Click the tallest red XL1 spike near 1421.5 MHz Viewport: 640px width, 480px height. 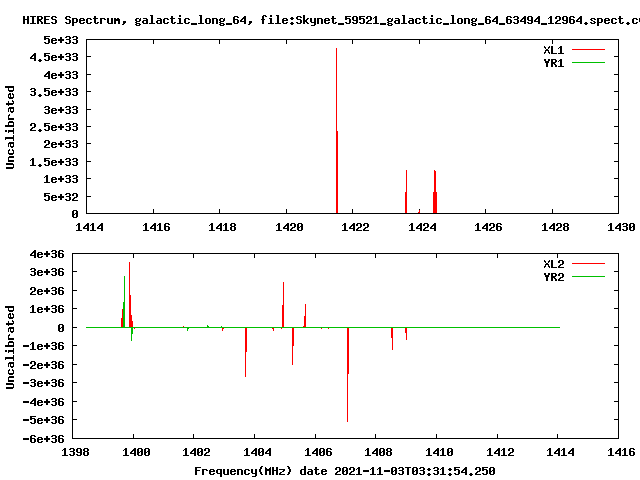click(337, 131)
